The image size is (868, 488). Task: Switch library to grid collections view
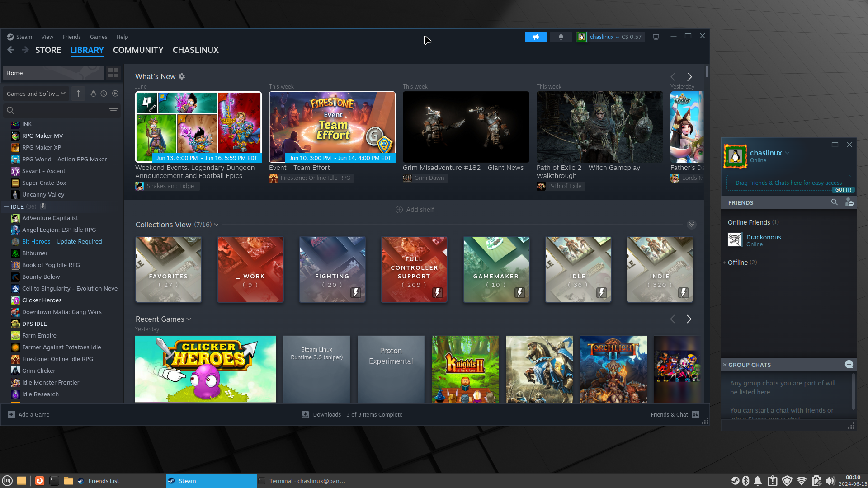pos(113,72)
